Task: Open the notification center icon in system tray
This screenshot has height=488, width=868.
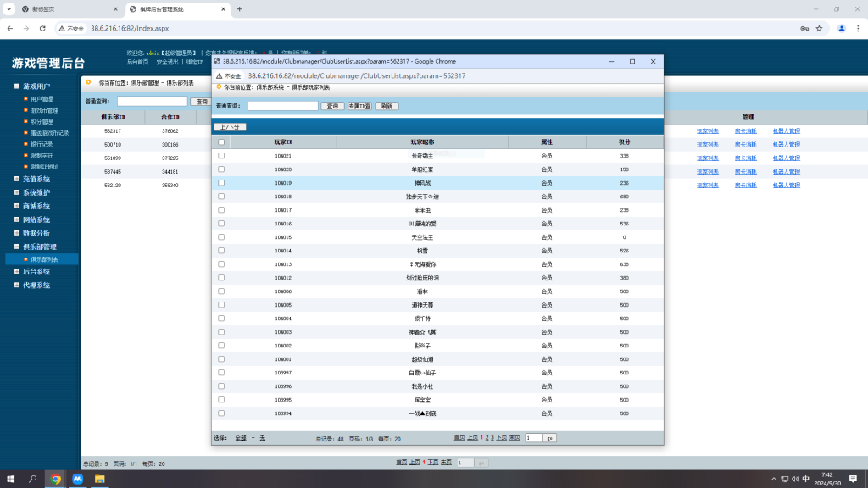Action: pos(854,478)
